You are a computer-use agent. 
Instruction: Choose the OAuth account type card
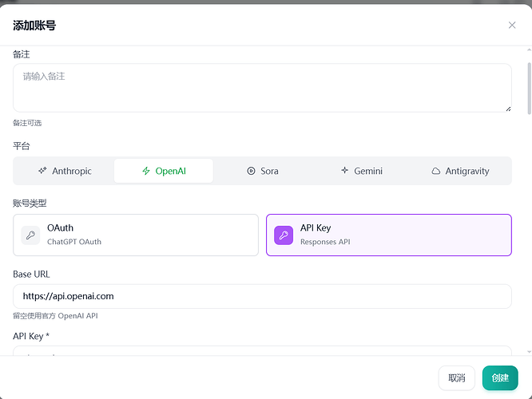136,235
